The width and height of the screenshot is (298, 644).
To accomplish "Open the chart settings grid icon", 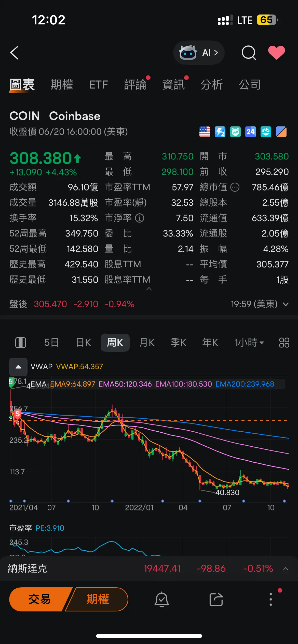I will tap(284, 343).
